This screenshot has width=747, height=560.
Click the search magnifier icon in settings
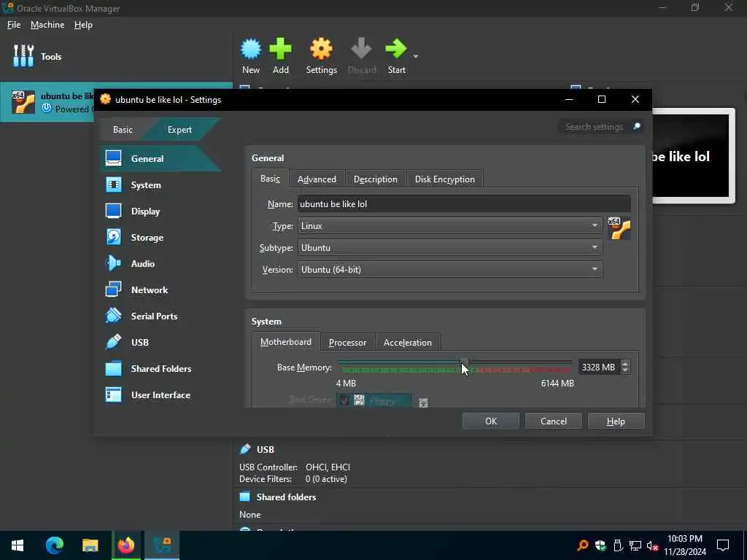636,126
